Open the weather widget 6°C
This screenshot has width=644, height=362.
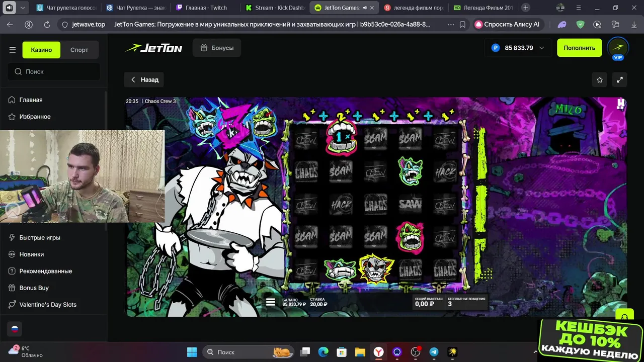click(26, 351)
